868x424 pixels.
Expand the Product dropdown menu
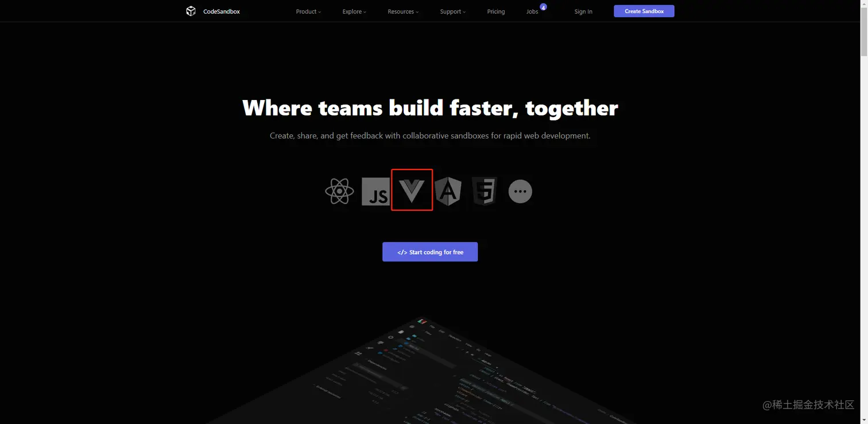tap(308, 11)
